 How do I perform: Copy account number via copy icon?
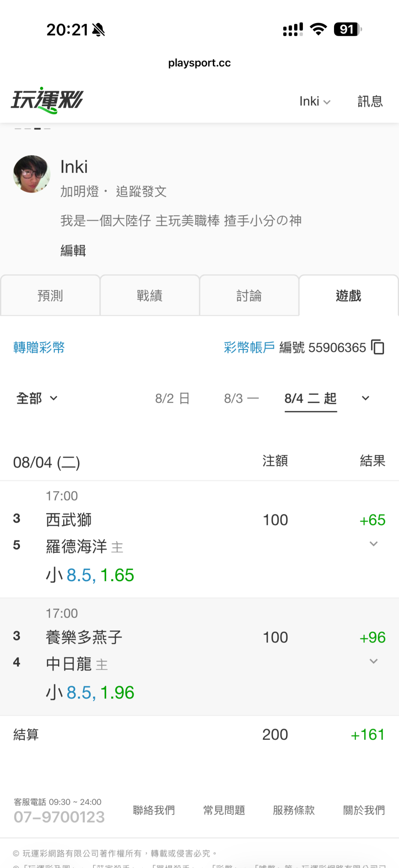pyautogui.click(x=378, y=347)
